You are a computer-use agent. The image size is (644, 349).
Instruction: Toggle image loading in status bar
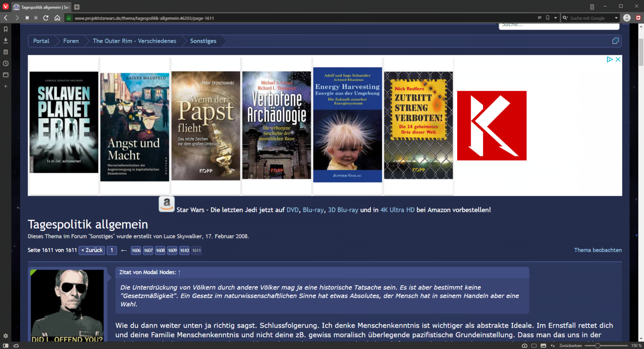tap(543, 345)
